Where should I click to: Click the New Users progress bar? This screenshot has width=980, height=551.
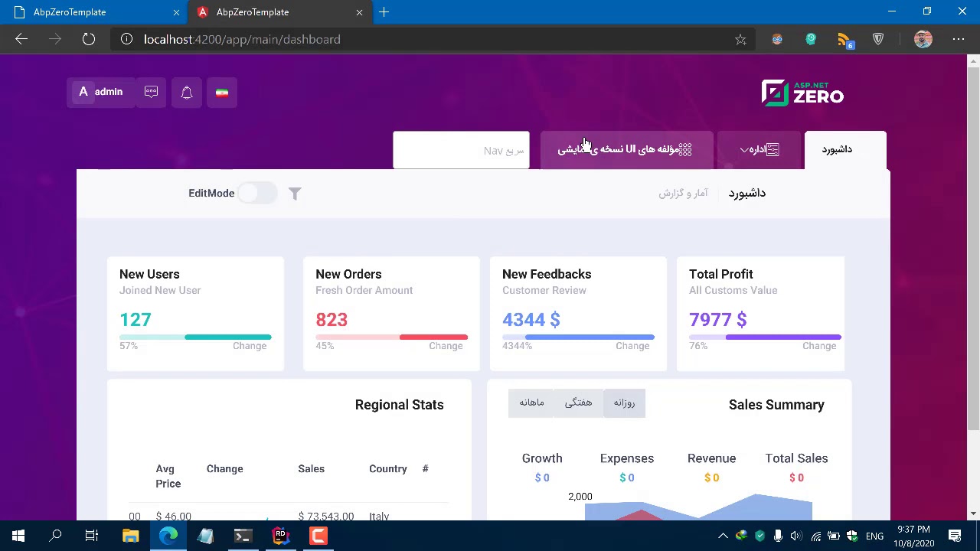coord(195,337)
